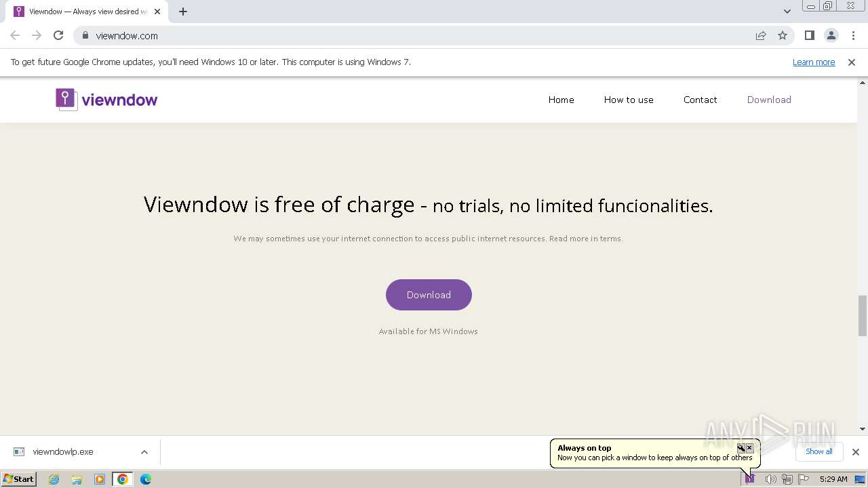Switch to Chrome in the taskbar

point(123,479)
